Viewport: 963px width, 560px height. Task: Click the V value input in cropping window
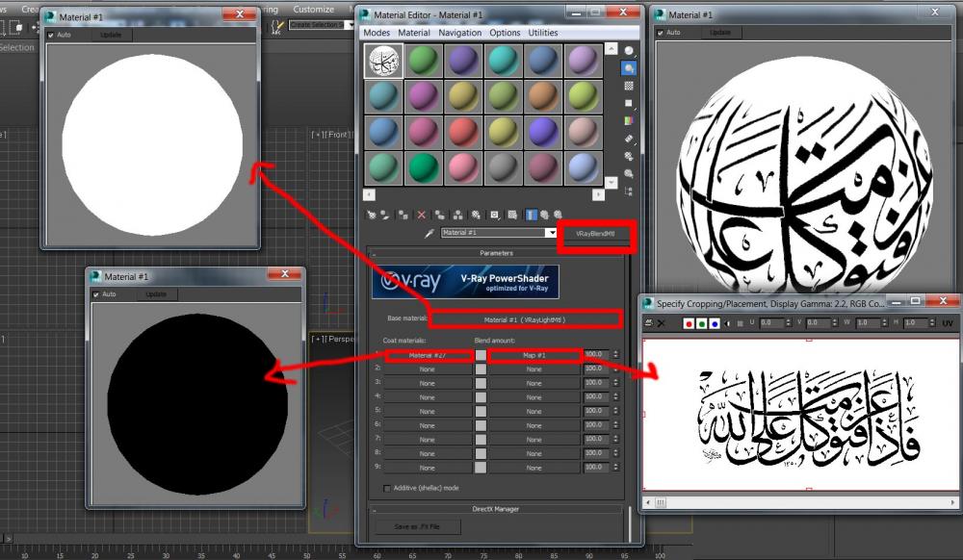pos(818,322)
